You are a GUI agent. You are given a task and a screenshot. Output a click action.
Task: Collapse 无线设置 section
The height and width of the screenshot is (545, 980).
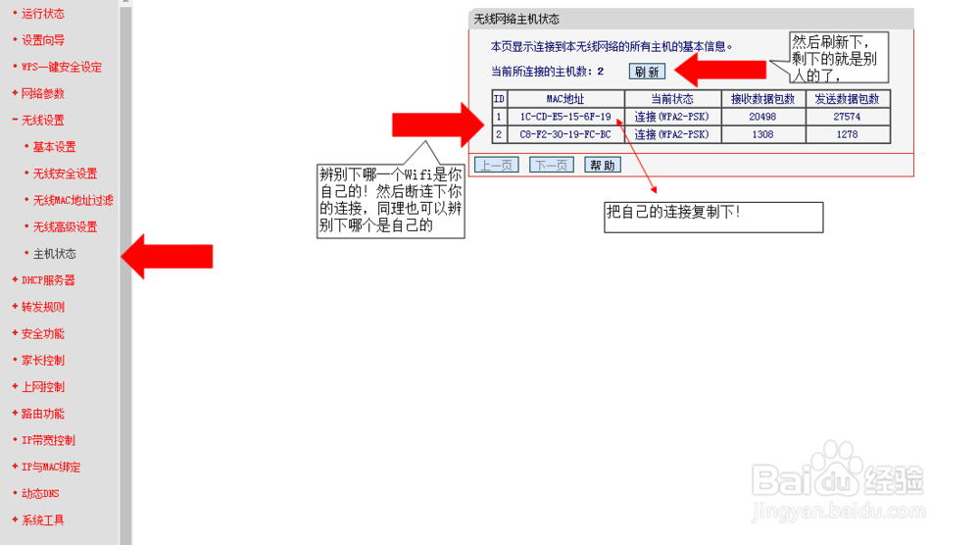42,120
